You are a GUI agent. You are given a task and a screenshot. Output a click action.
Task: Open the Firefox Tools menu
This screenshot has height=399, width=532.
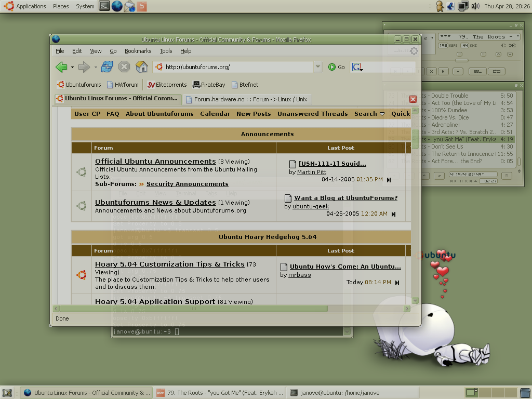point(166,51)
